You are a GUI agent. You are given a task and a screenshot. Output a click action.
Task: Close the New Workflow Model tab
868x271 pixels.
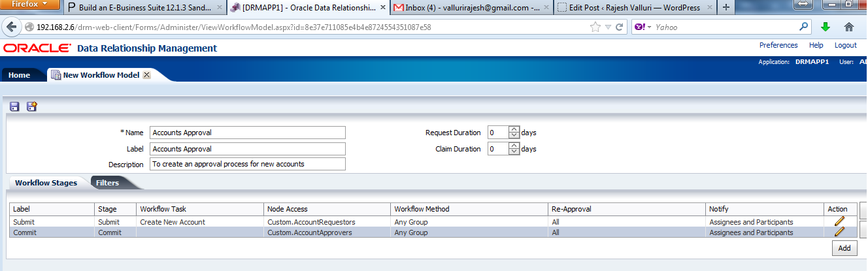[x=146, y=75]
